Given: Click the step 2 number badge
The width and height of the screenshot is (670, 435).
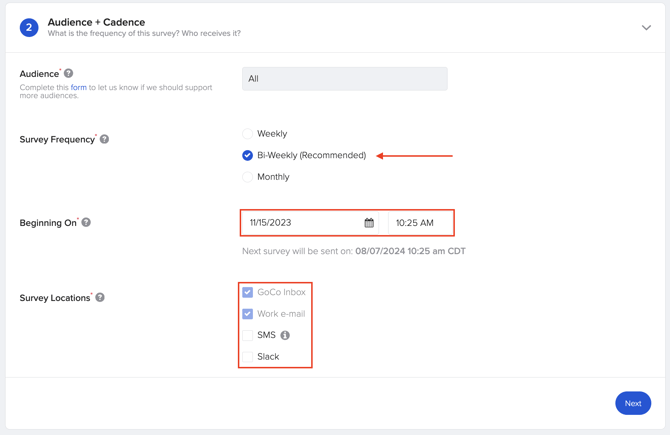Looking at the screenshot, I should (29, 27).
